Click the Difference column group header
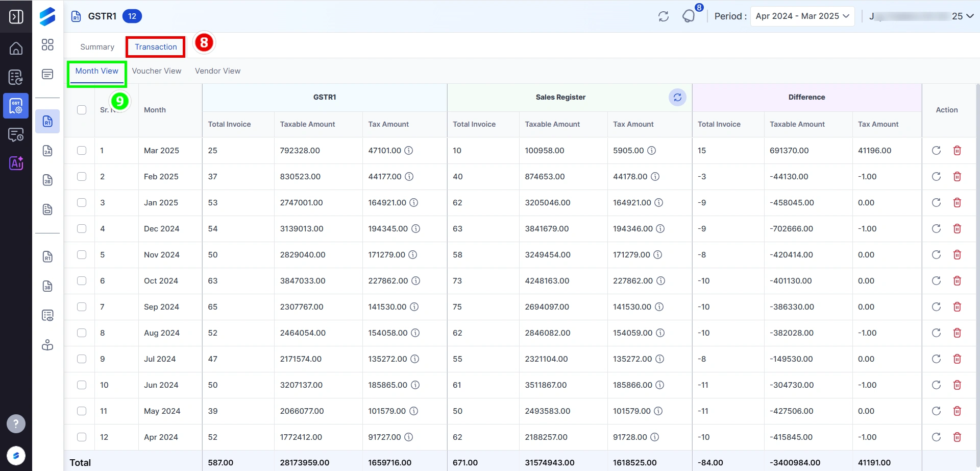This screenshot has width=980, height=471. (x=806, y=97)
